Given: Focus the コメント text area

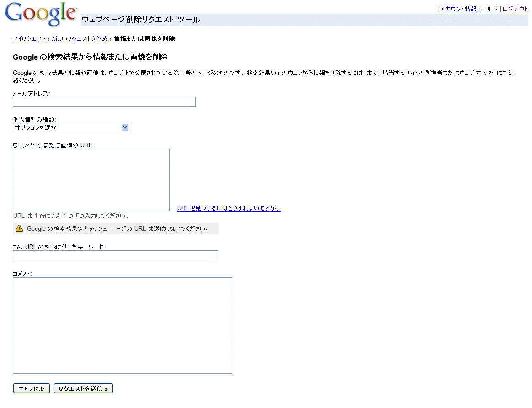Looking at the screenshot, I should (x=122, y=326).
